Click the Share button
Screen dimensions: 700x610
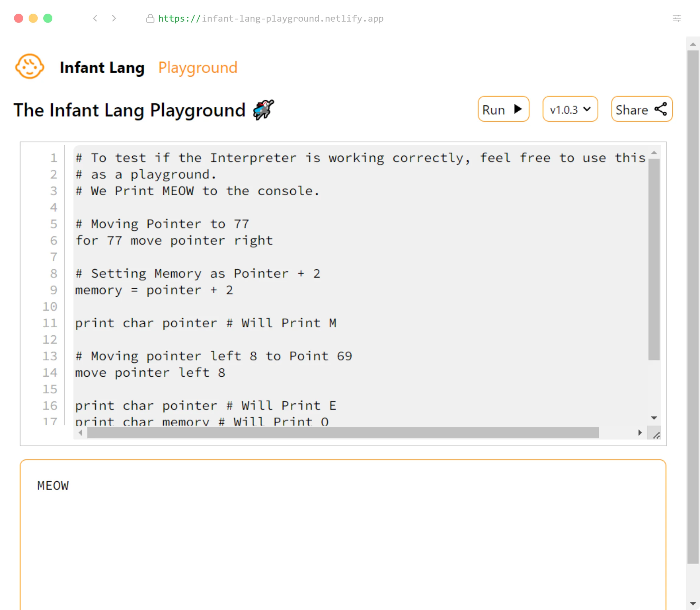click(642, 109)
